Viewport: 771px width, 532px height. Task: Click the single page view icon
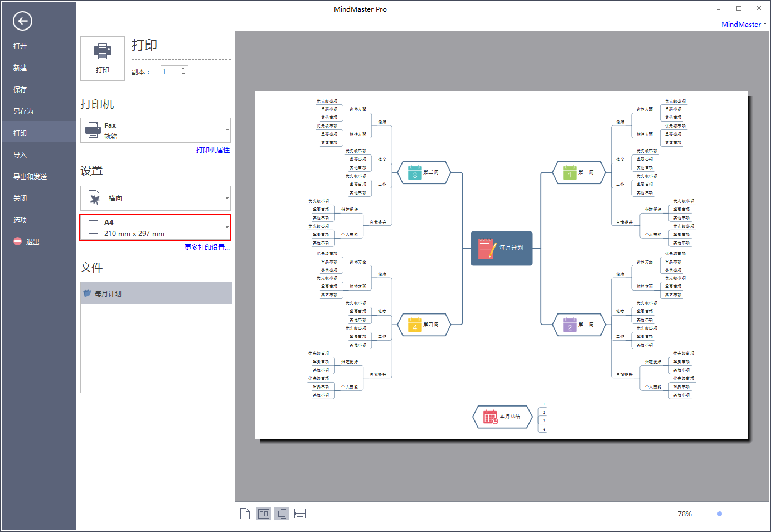pos(245,514)
